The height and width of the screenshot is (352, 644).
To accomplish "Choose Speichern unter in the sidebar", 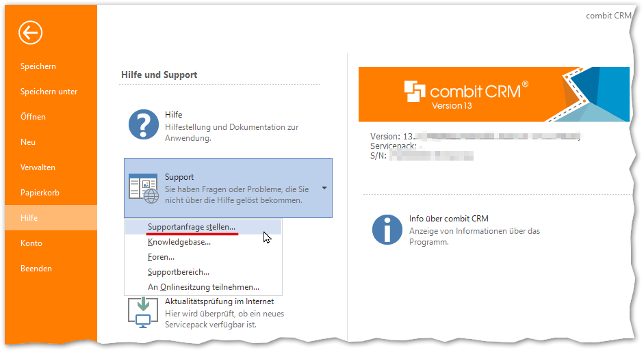I will (49, 92).
